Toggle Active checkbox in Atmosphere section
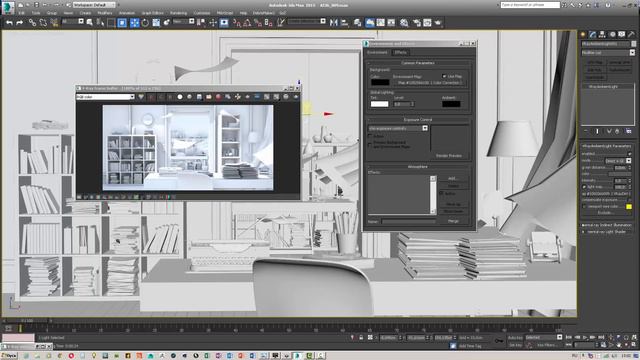Image resolution: width=640 pixels, height=360 pixels. (x=441, y=193)
